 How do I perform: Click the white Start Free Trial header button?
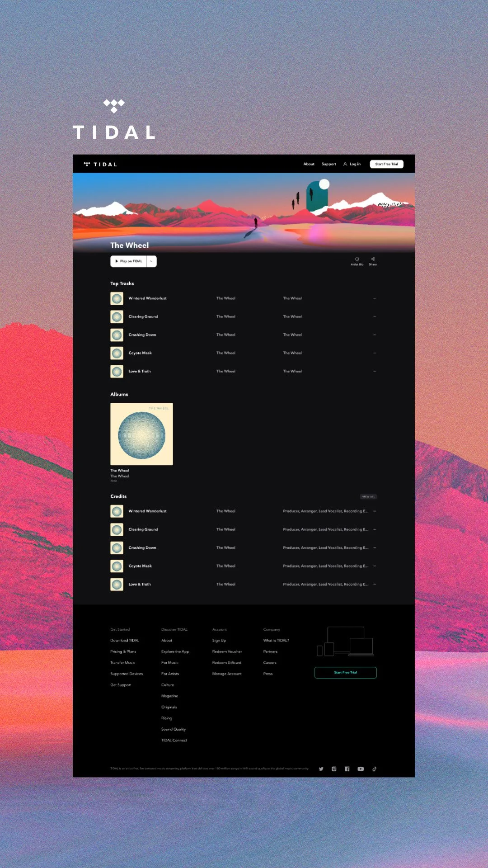(x=387, y=164)
